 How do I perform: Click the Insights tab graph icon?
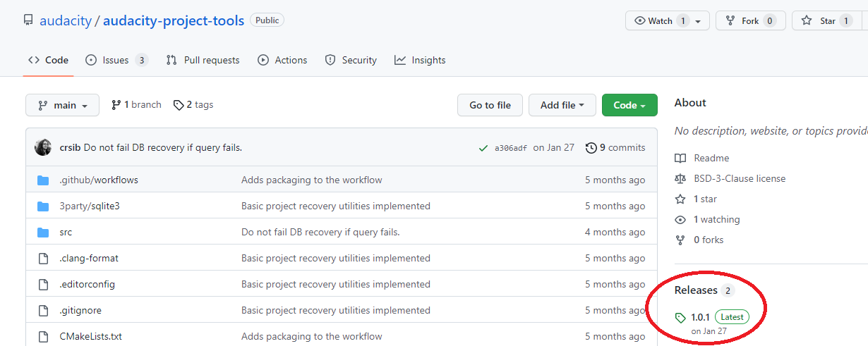click(x=400, y=60)
